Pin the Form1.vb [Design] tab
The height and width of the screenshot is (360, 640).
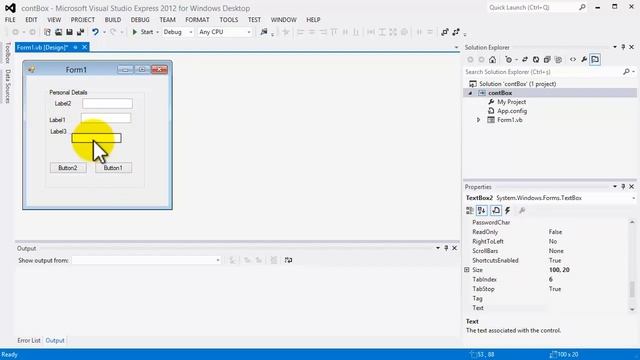click(x=75, y=47)
